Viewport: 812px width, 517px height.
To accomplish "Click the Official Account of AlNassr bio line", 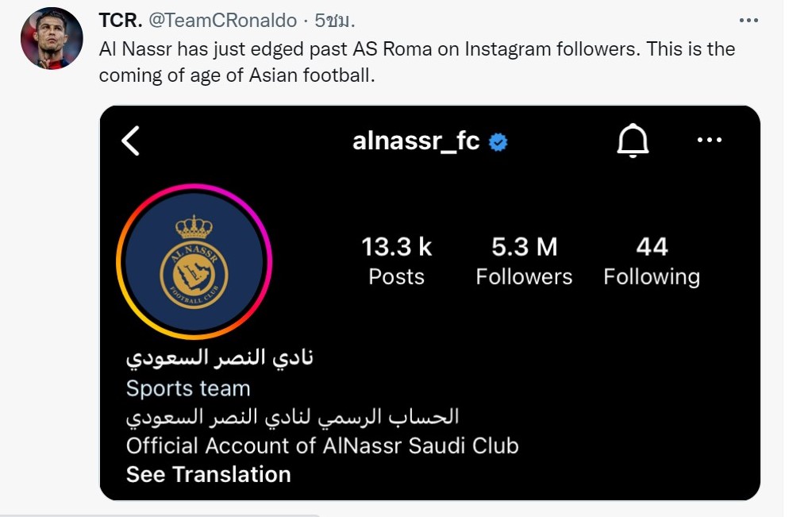I will coord(322,446).
